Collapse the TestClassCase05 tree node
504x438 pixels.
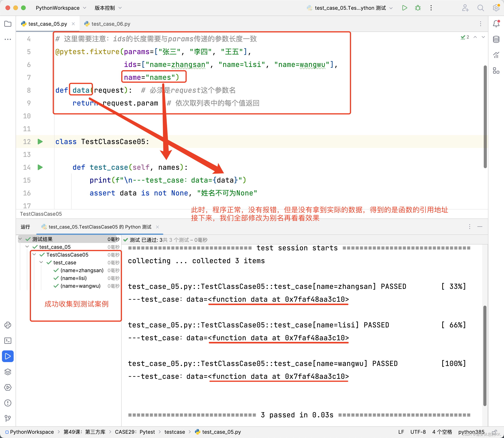(x=34, y=255)
